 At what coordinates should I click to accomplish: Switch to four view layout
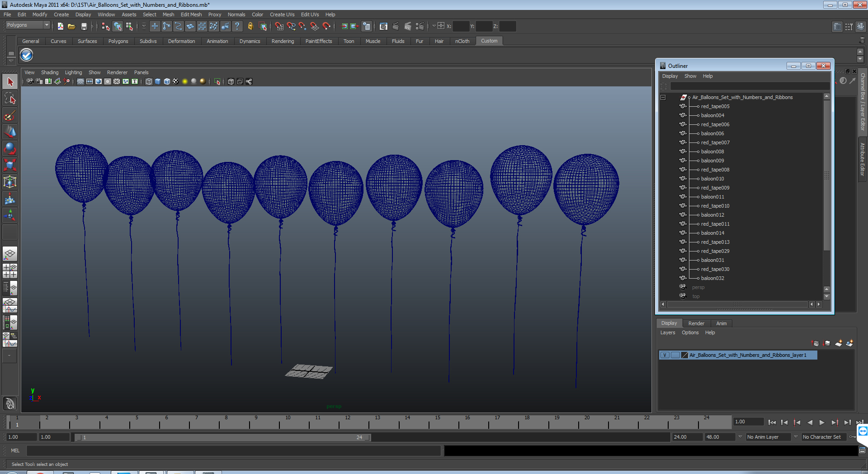pos(10,271)
